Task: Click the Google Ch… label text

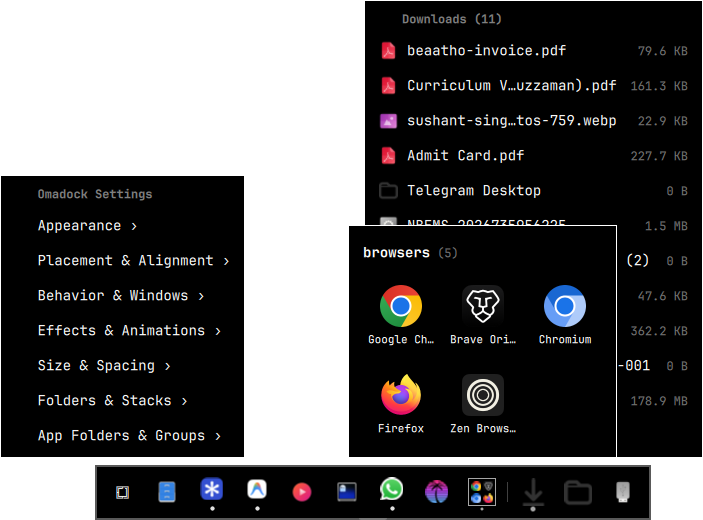Action: pyautogui.click(x=401, y=339)
